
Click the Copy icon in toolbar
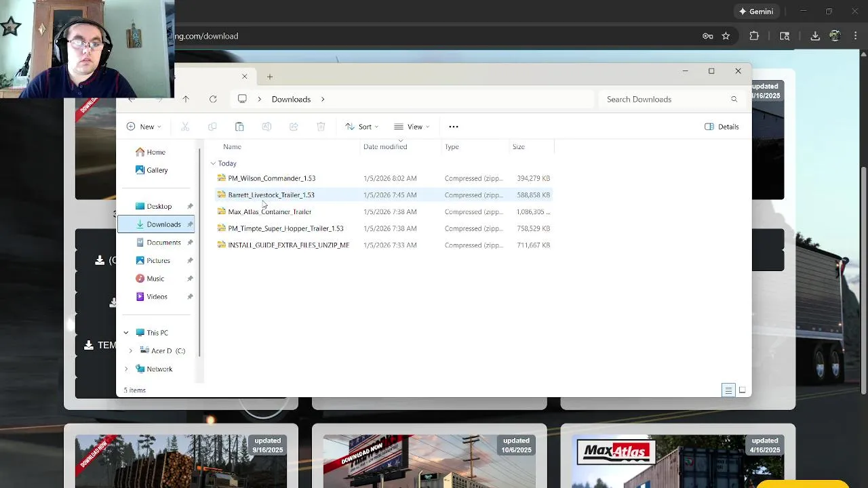coord(212,127)
